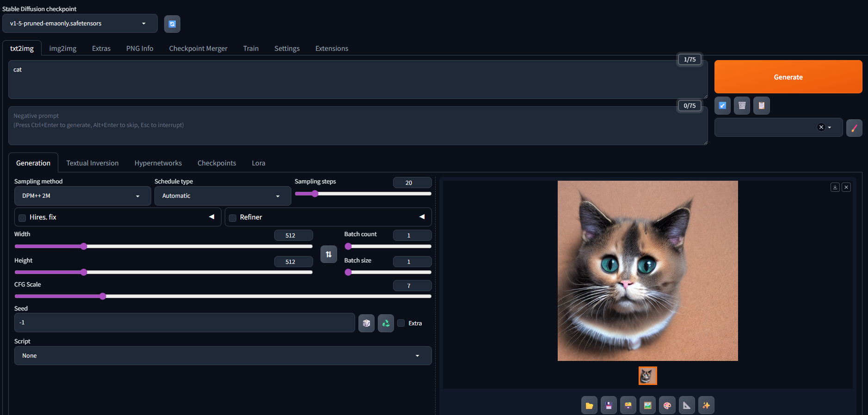Show the Textual Inversion sub-tab
Image resolution: width=868 pixels, height=415 pixels.
coord(92,163)
